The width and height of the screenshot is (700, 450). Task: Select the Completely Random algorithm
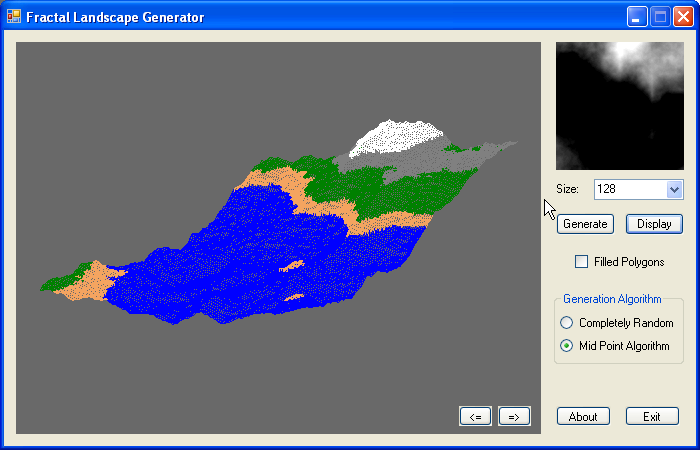[x=567, y=323]
